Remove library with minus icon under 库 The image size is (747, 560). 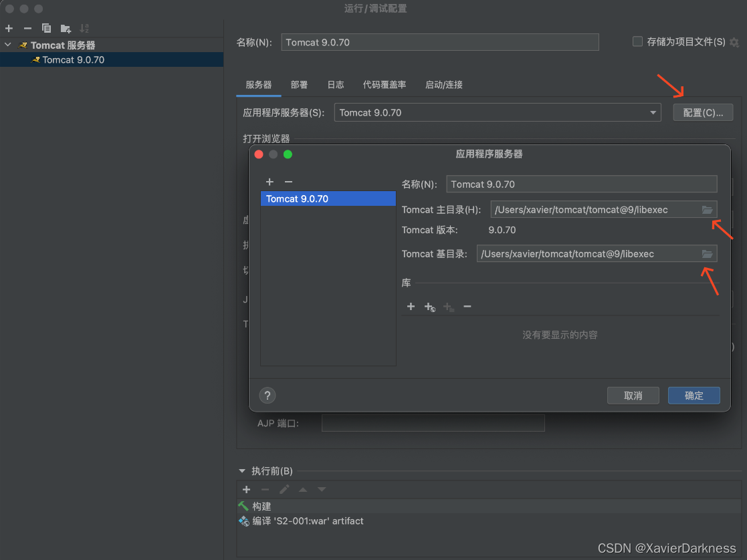click(x=467, y=307)
